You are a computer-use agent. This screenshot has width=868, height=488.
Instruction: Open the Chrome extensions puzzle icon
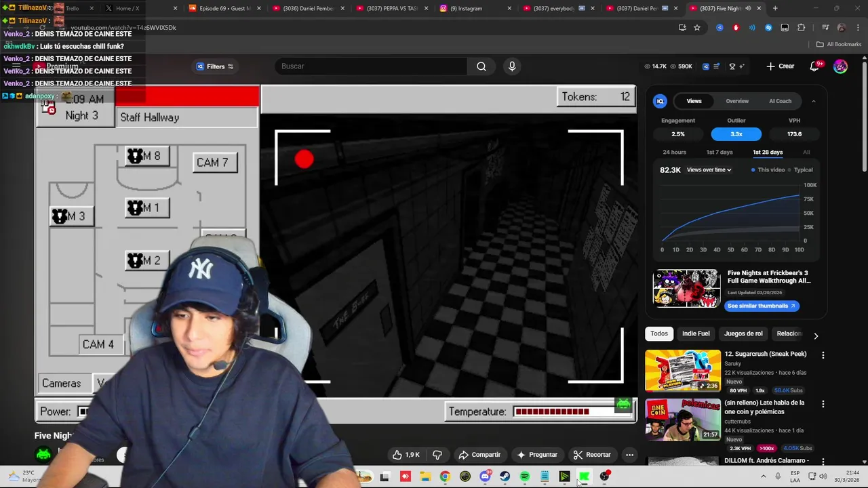pos(802,28)
